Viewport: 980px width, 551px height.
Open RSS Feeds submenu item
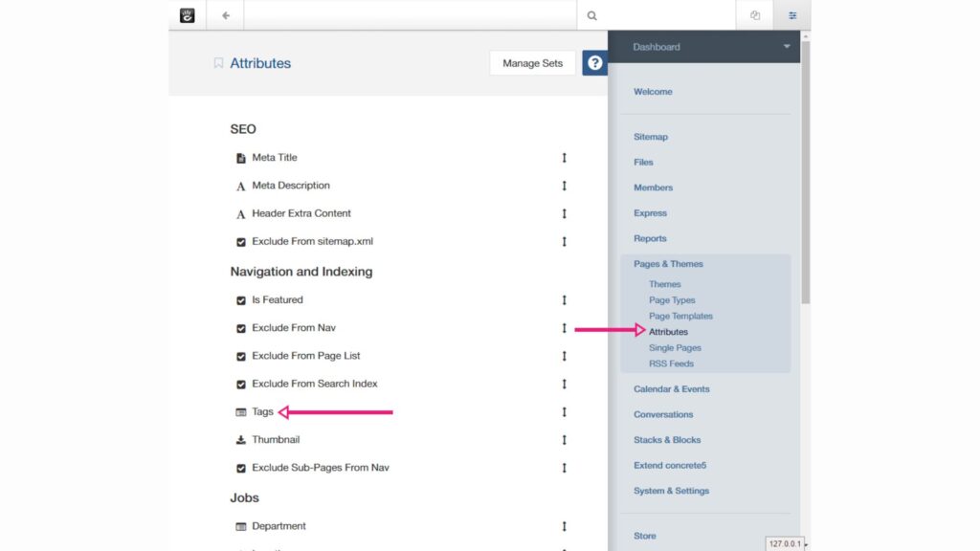[x=671, y=364]
